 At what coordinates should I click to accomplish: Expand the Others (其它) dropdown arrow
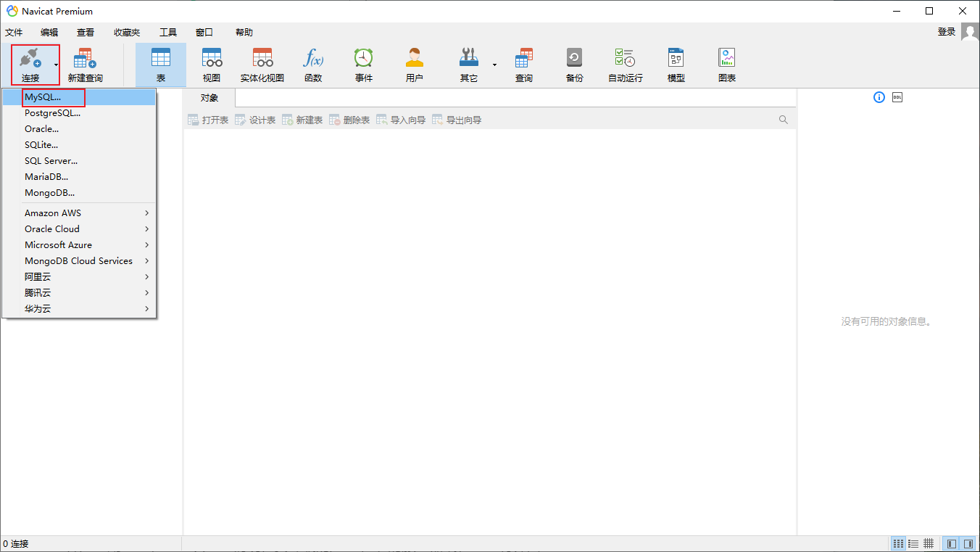tap(494, 65)
